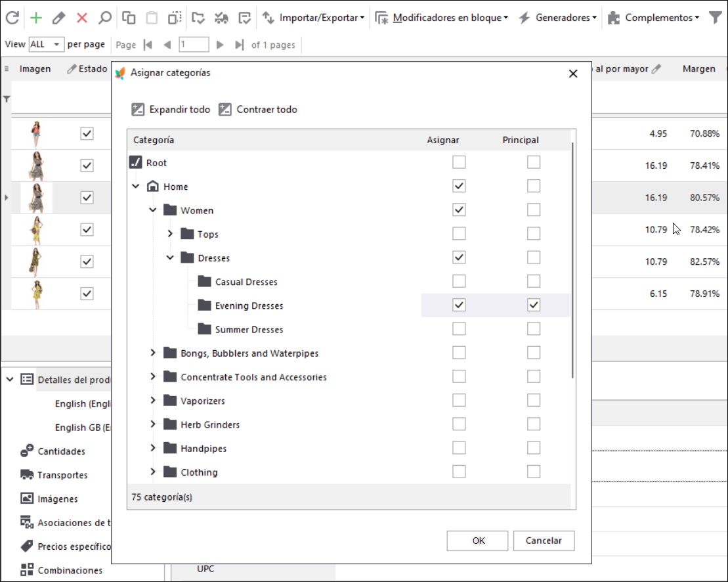Click Contraer todo label
Screen dimensions: 728x582
[267, 110]
